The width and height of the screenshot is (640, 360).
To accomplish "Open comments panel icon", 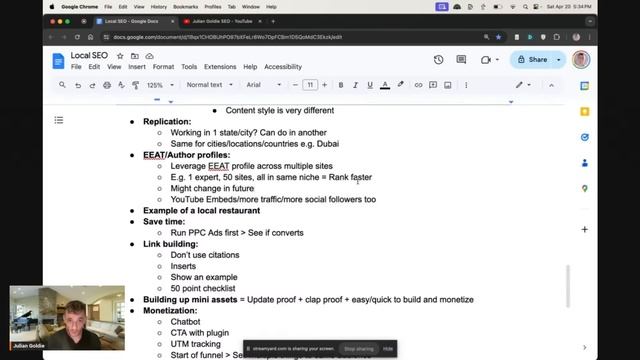I will [x=461, y=60].
